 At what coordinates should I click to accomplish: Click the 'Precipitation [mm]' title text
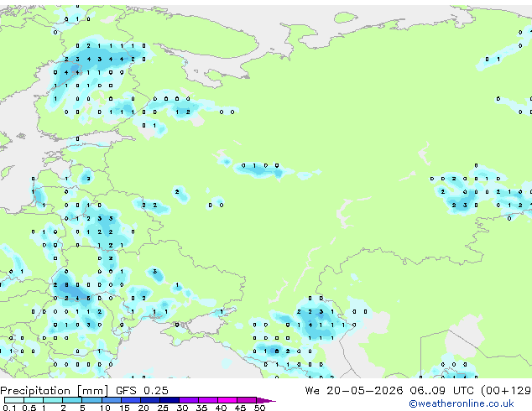[55, 391]
